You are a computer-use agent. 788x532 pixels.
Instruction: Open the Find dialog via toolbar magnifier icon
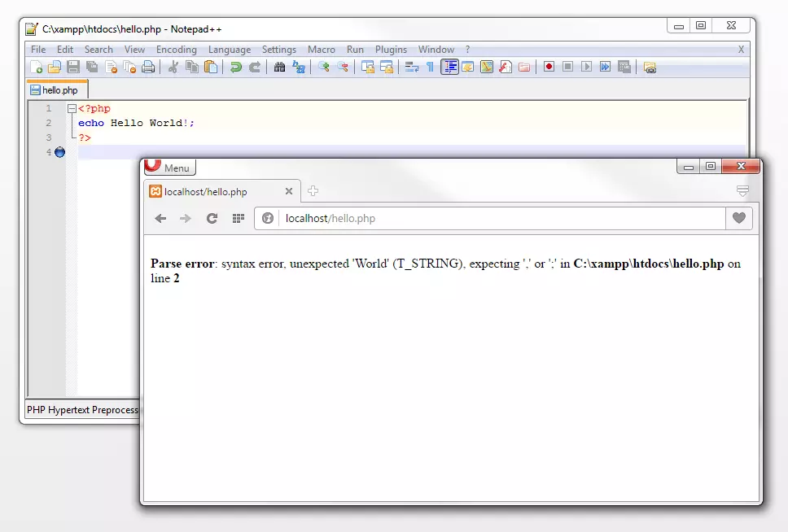(x=278, y=67)
